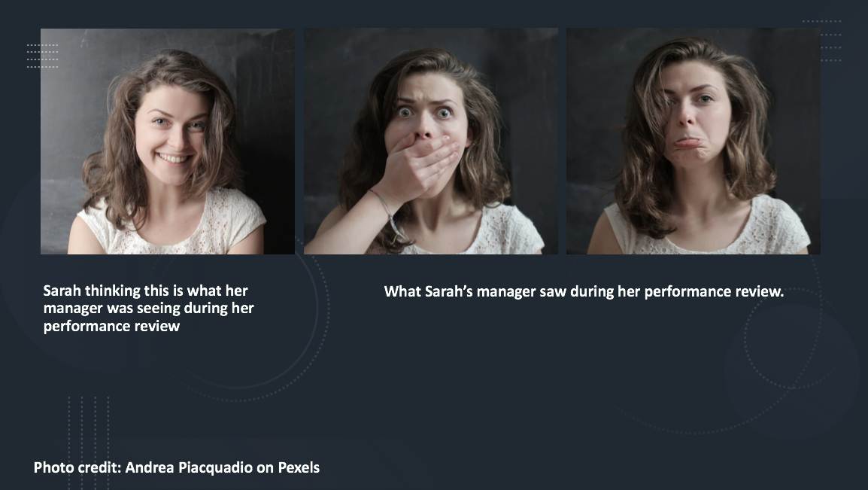The width and height of the screenshot is (868, 490).
Task: Select the dotted grid decoration near the top-left
Action: pyautogui.click(x=43, y=56)
